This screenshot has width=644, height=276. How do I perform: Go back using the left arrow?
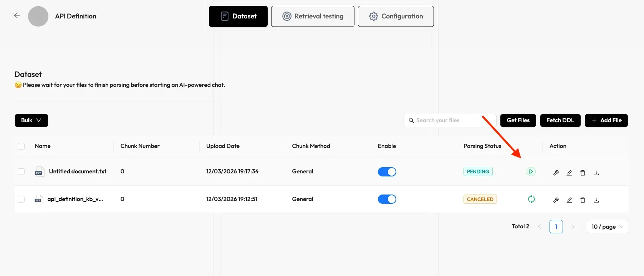click(x=17, y=15)
